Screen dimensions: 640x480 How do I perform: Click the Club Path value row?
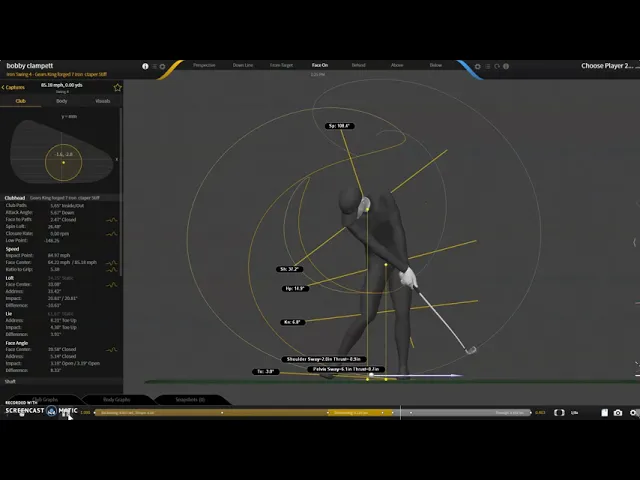(61, 206)
